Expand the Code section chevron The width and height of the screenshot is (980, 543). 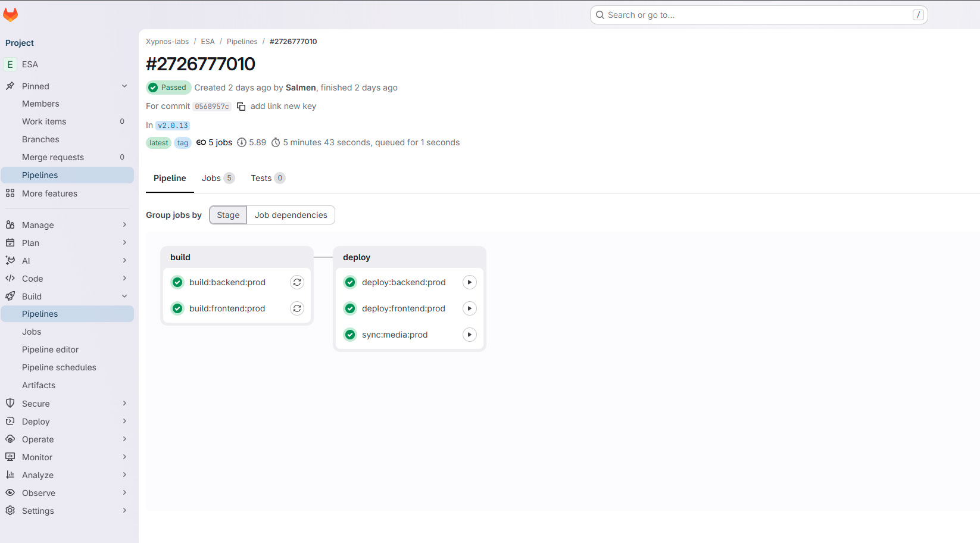coord(124,279)
